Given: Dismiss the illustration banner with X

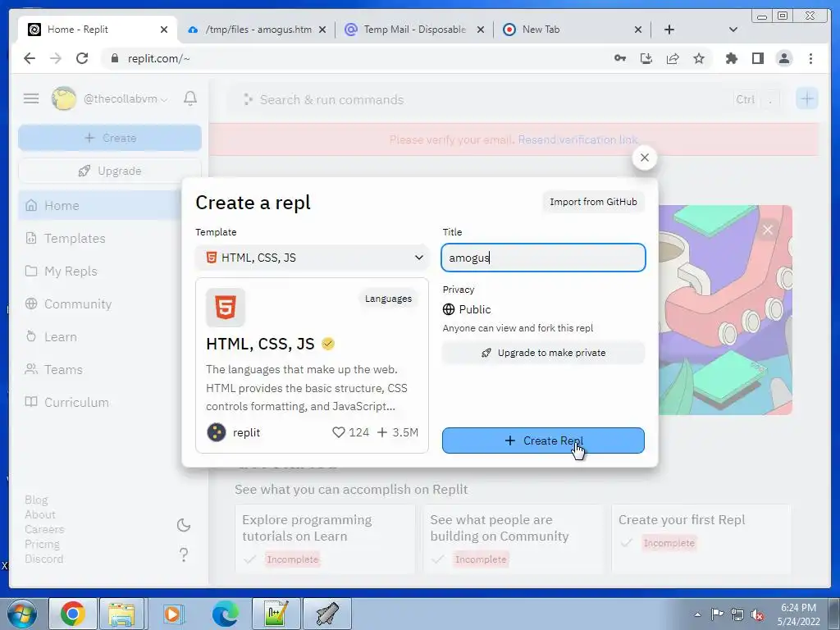Looking at the screenshot, I should point(768,230).
